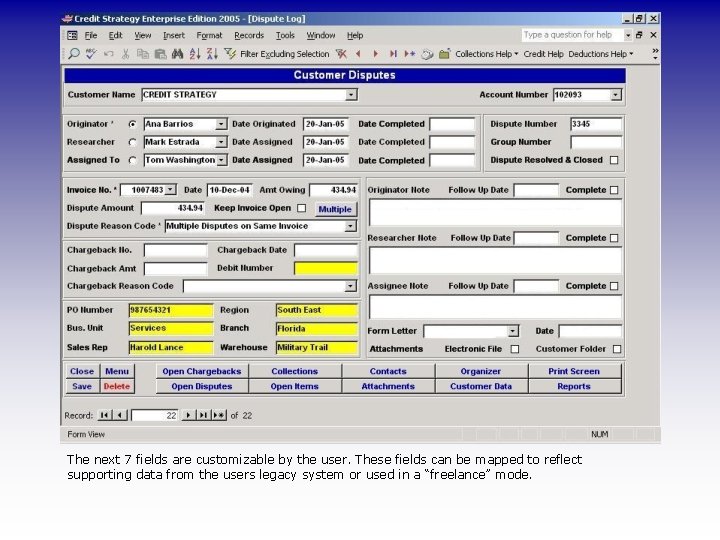Click the PO Number field 987654321

[171, 310]
